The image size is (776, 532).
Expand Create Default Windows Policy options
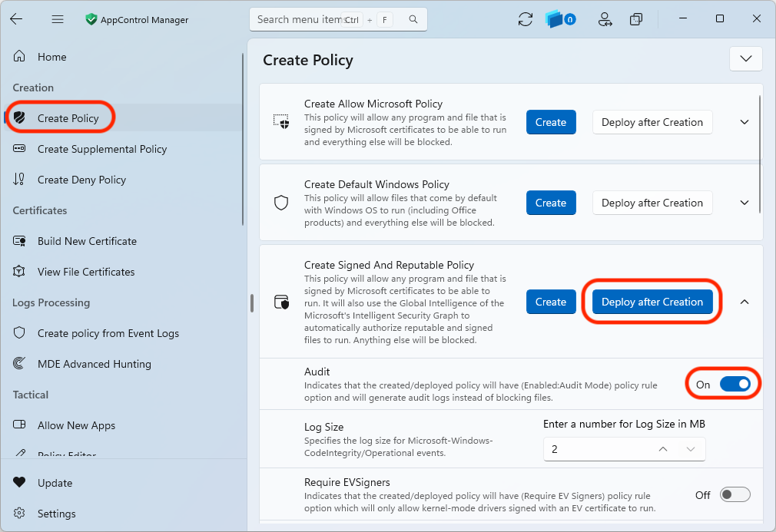(x=744, y=203)
